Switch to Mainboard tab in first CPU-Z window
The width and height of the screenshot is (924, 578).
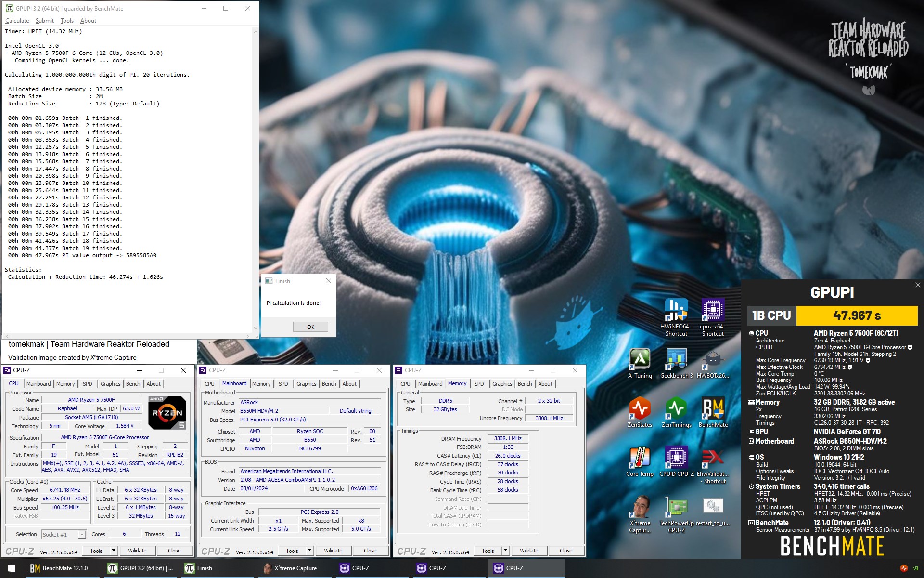point(38,384)
